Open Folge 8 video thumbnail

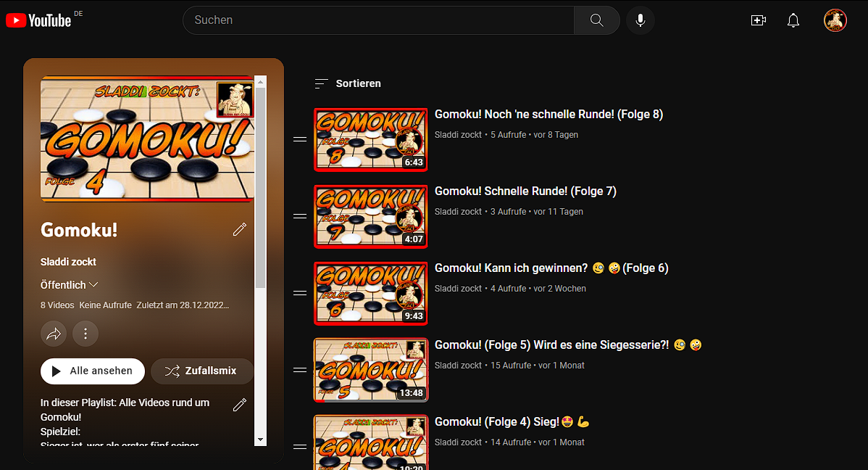pos(370,139)
